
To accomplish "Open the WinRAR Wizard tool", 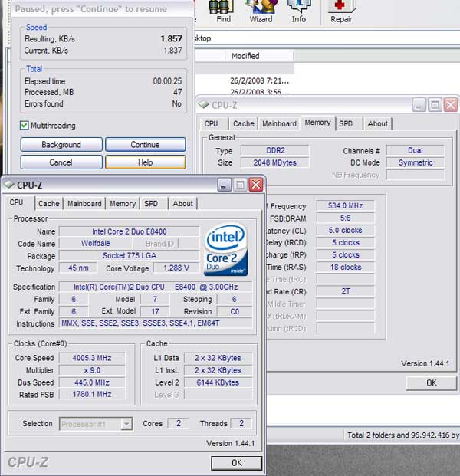I will (261, 11).
